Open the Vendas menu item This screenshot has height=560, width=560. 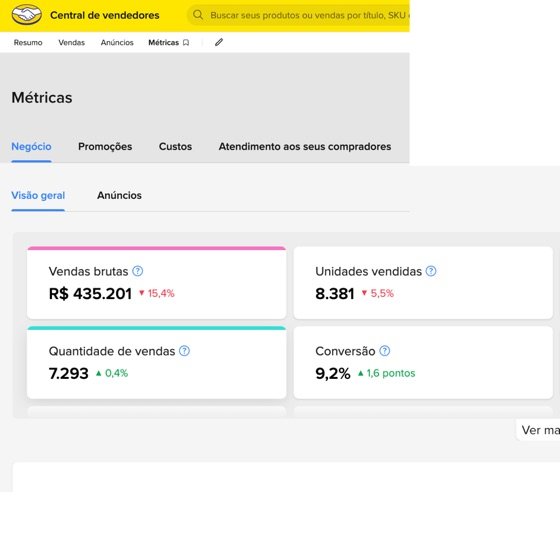point(71,42)
